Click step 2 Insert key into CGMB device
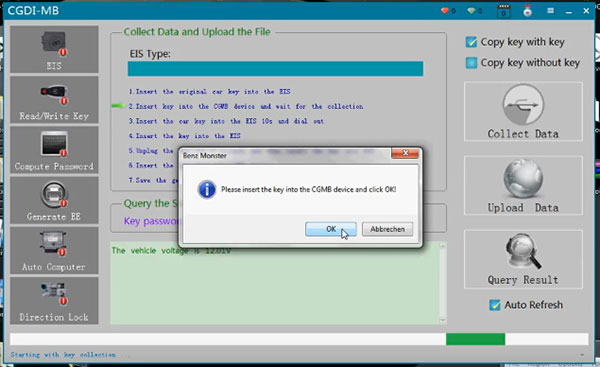Viewport: 600px width, 367px height. pos(246,106)
